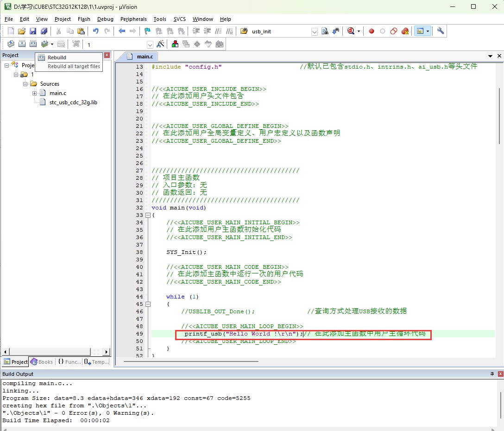Image resolution: width=504 pixels, height=431 pixels.
Task: Click the Save All icon
Action: pos(44,31)
